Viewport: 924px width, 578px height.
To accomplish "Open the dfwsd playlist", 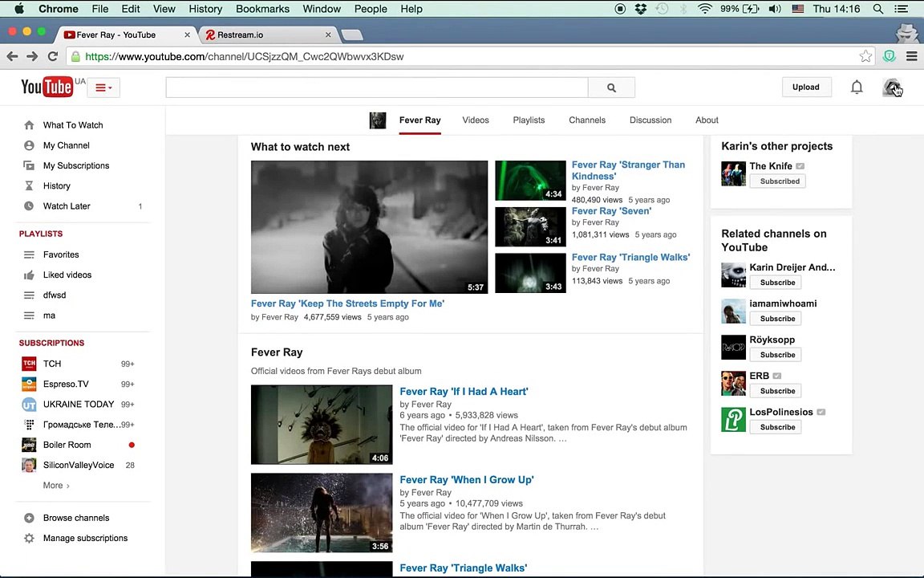I will [55, 295].
